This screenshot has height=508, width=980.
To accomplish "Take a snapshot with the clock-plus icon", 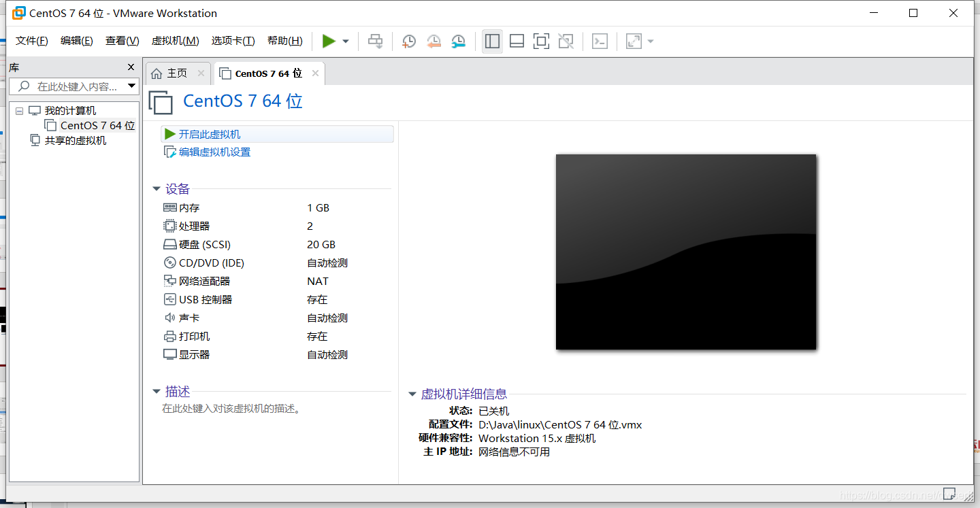I will (x=408, y=41).
